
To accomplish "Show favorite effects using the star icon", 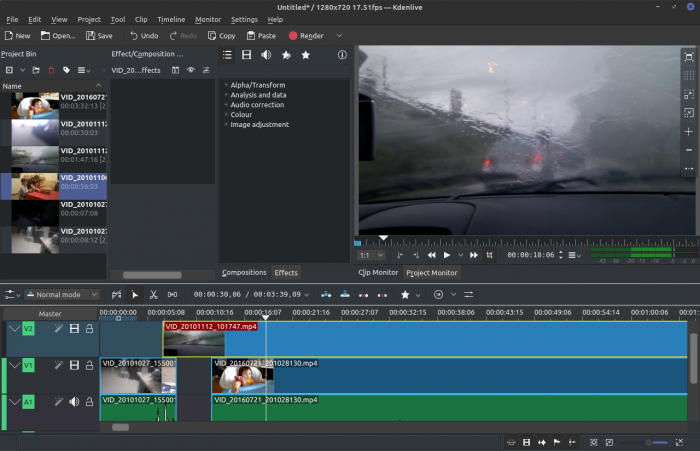I will click(x=306, y=55).
